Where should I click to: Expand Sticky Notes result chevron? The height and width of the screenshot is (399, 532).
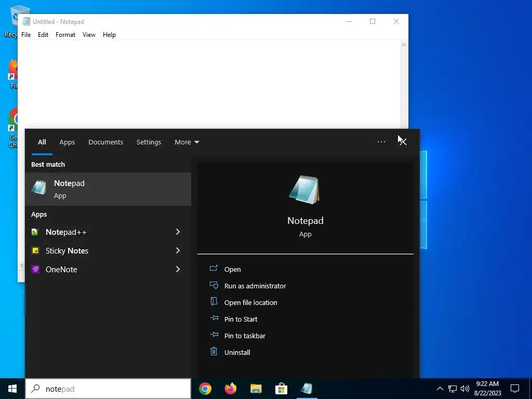[178, 250]
